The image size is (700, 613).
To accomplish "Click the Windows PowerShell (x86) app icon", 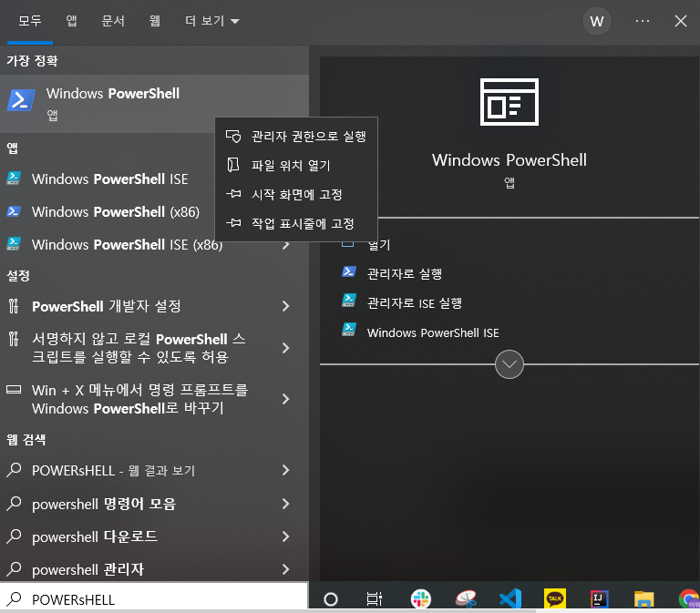I will (14, 211).
